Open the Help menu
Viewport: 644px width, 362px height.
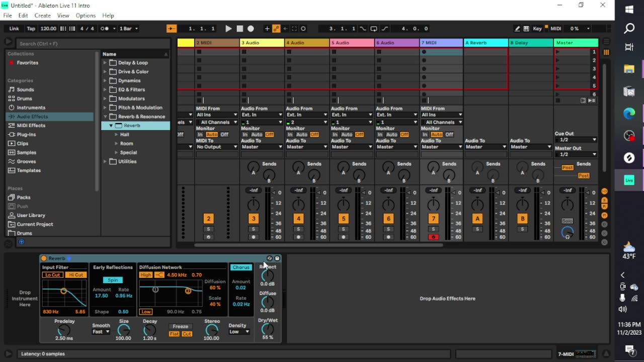point(108,16)
